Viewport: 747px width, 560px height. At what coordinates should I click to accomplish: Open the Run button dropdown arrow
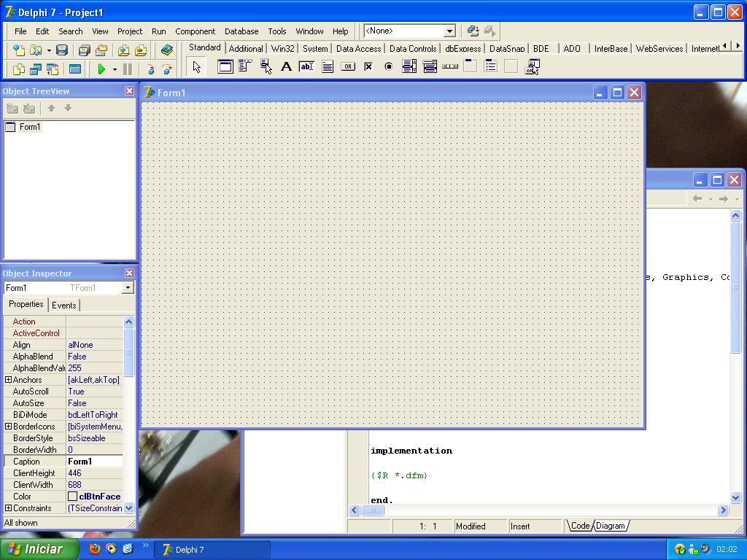pyautogui.click(x=115, y=69)
